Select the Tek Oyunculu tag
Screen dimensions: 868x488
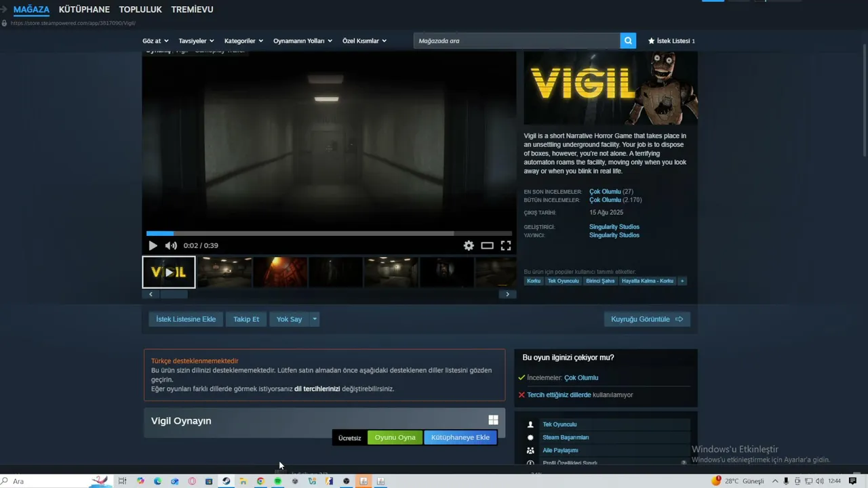564,281
